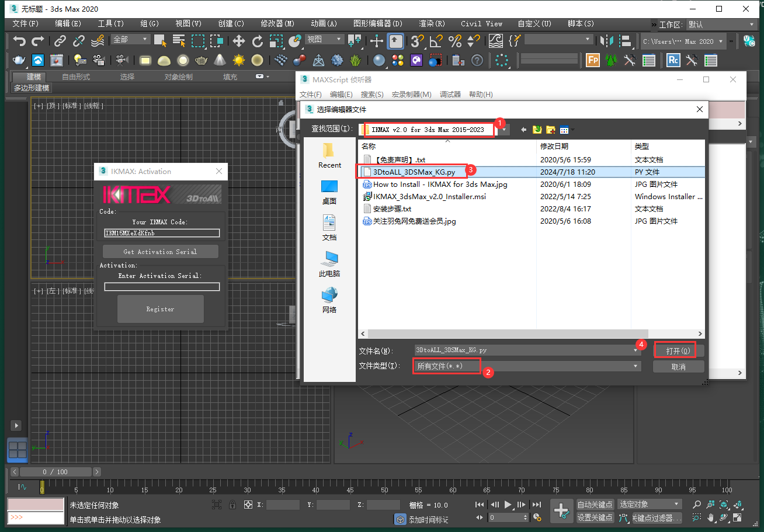Viewport: 764px width, 532px height.
Task: Toggle the 3D Snaps button
Action: click(x=417, y=41)
